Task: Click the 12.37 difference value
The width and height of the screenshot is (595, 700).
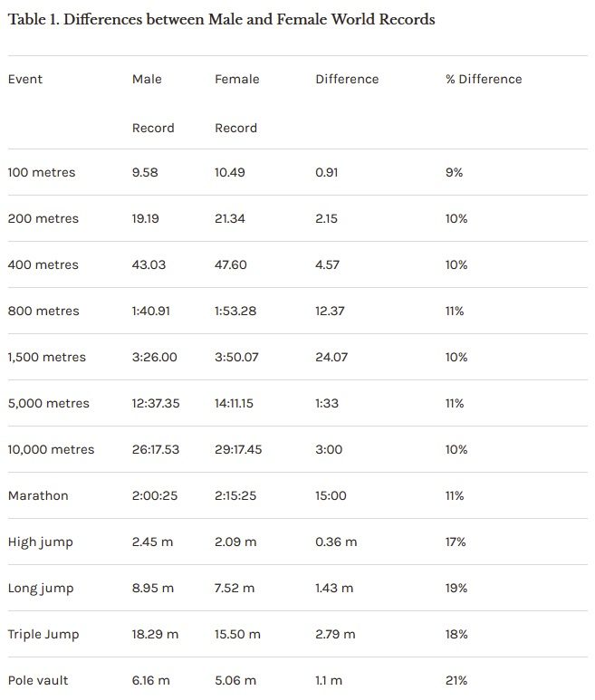Action: point(330,311)
